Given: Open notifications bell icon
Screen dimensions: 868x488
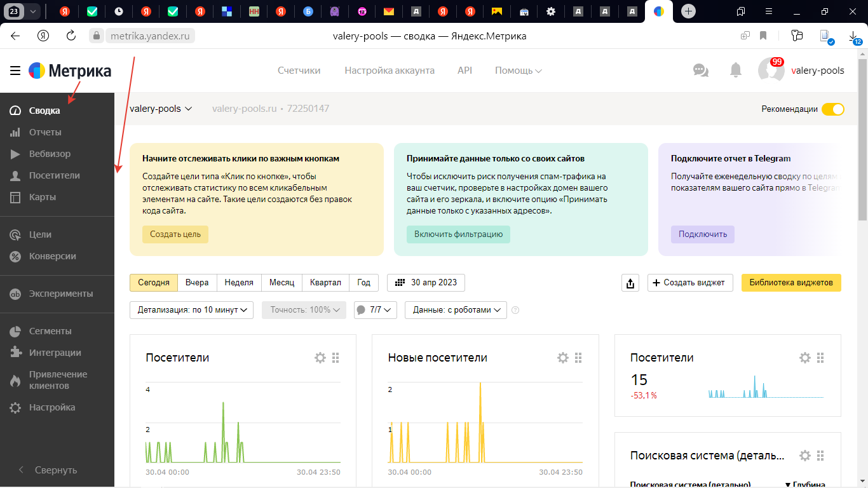Looking at the screenshot, I should pyautogui.click(x=736, y=71).
